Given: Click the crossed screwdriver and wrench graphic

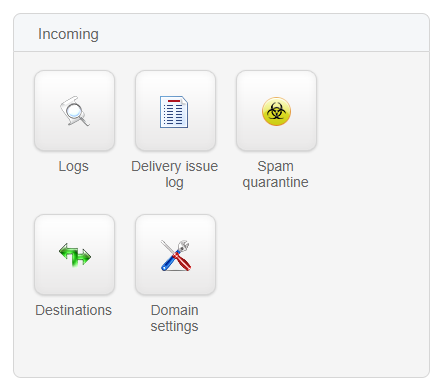Looking at the screenshot, I should [175, 255].
